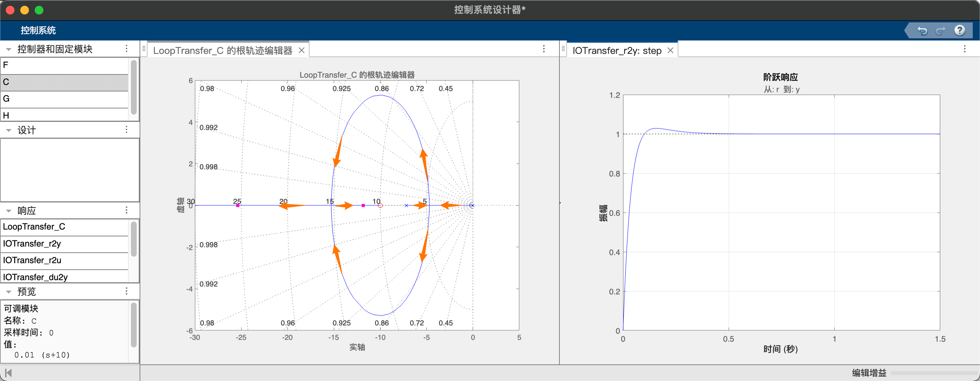Screen dimensions: 980x381
Task: Select the IOTransfer_du2y response
Action: tap(65, 277)
